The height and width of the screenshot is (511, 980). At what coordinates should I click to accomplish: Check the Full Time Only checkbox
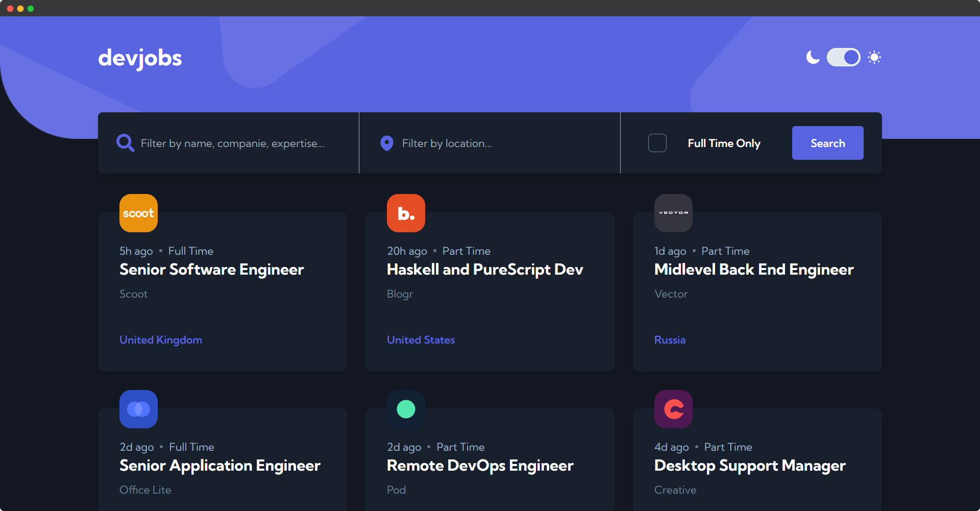tap(657, 143)
